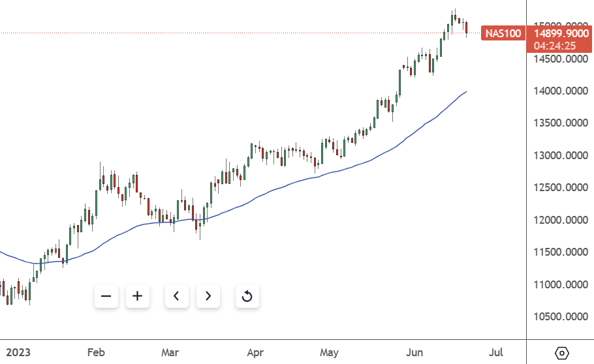Click the zoom in plus button
594x364 pixels.
[137, 296]
